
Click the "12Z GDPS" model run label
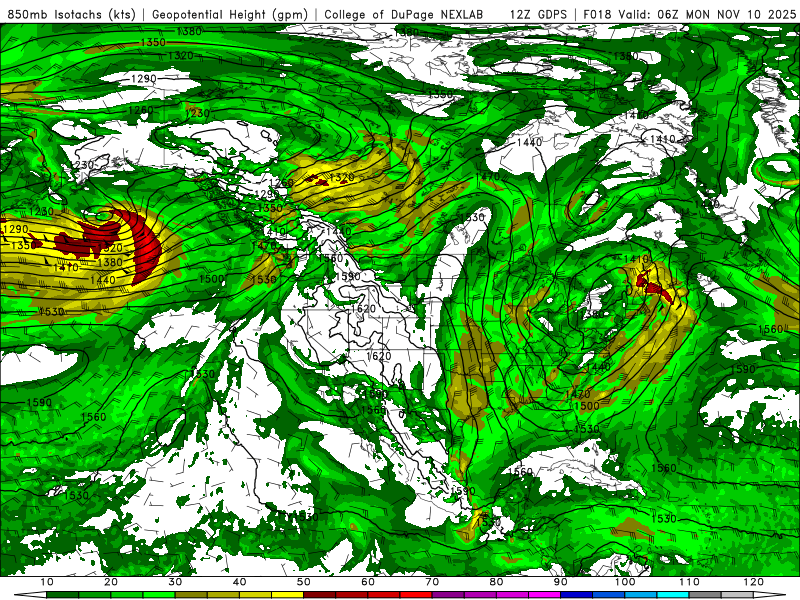(538, 14)
